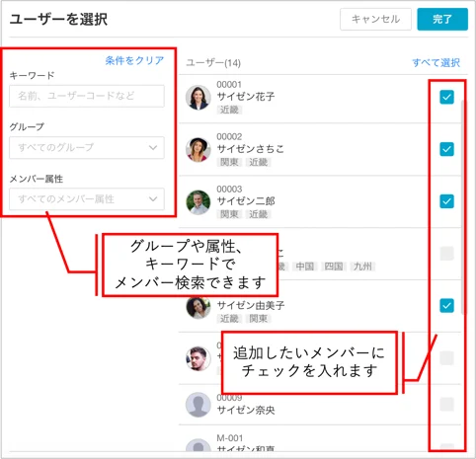Open the メンバー属性 dropdown
This screenshot has height=459, width=476.
[87, 199]
